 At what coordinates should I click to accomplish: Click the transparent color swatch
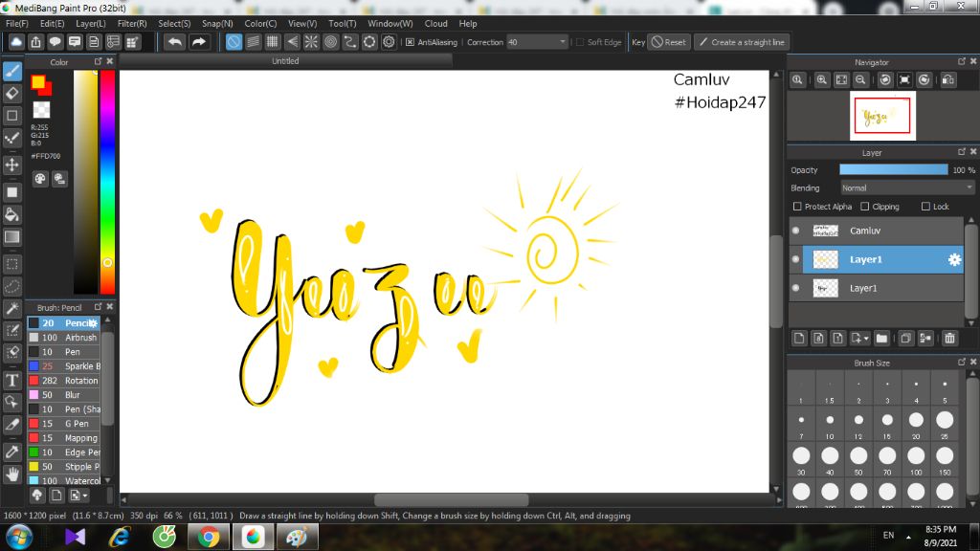tap(41, 109)
